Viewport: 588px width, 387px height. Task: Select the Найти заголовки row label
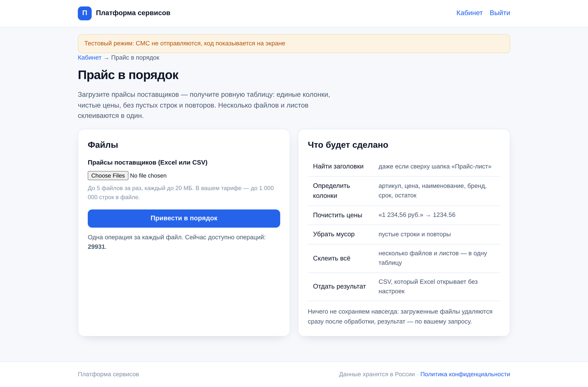tap(338, 166)
